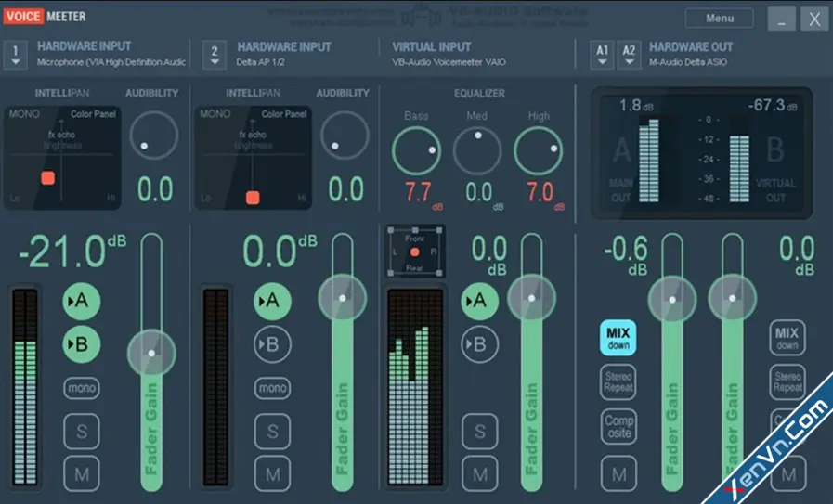
Task: Toggle bus B routing on input 2
Action: (272, 344)
